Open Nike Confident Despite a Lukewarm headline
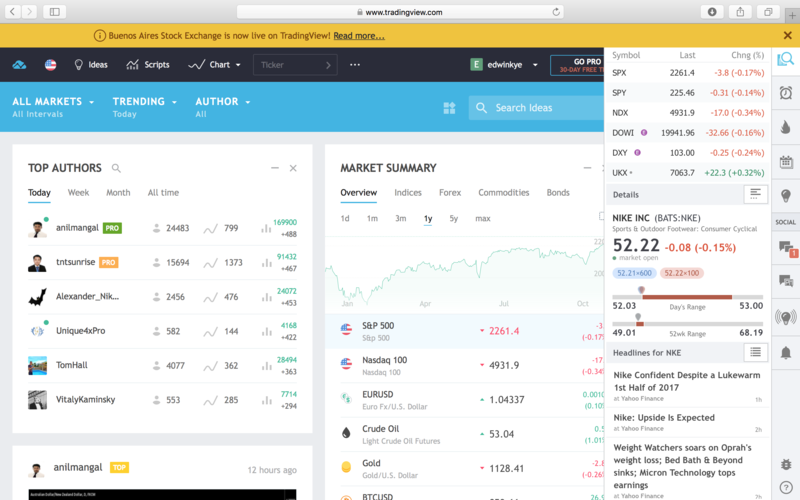 pos(687,381)
